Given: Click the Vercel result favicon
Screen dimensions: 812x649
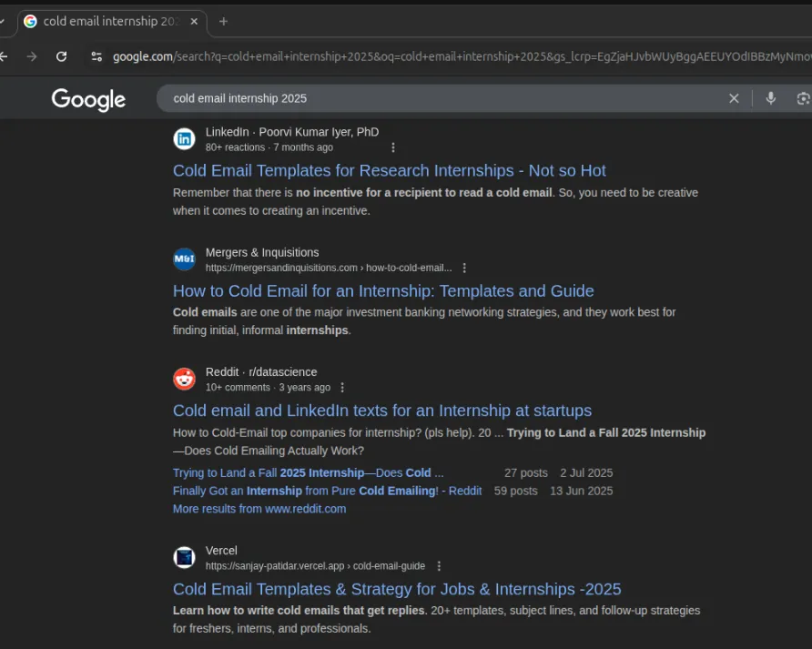Looking at the screenshot, I should pyautogui.click(x=184, y=557).
